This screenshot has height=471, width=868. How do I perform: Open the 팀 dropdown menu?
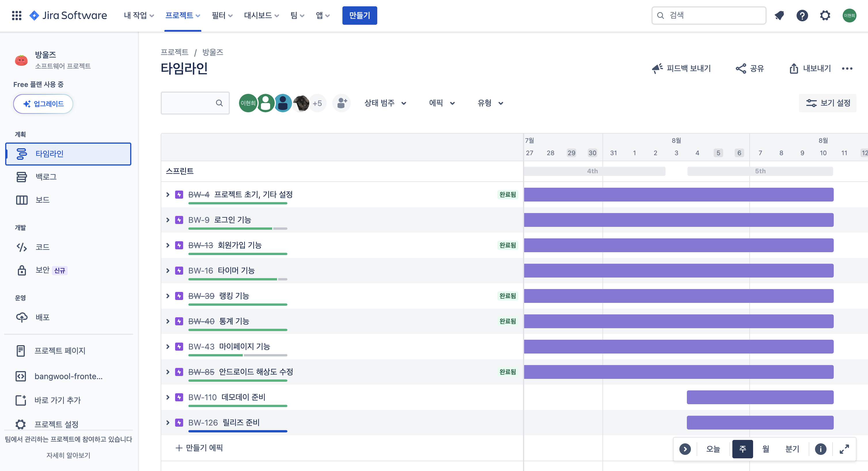pos(297,16)
